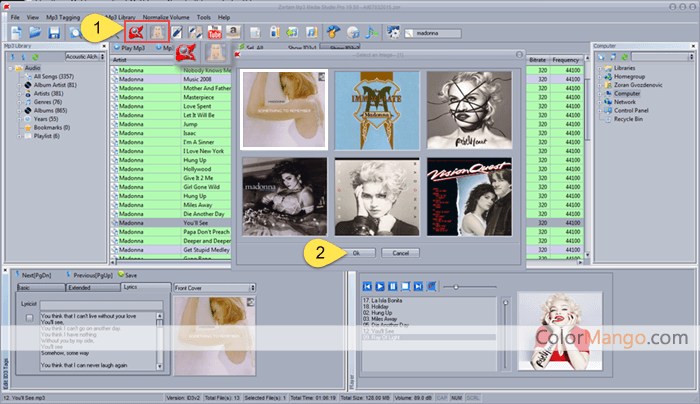Select the Something to Remember cover thumbnail
700x404 pixels.
click(x=284, y=109)
